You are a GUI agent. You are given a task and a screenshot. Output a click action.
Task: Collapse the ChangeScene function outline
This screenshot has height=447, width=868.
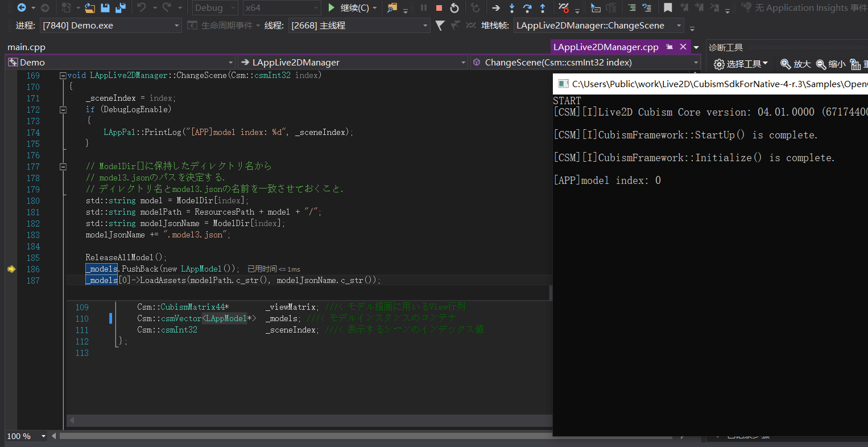click(x=63, y=75)
